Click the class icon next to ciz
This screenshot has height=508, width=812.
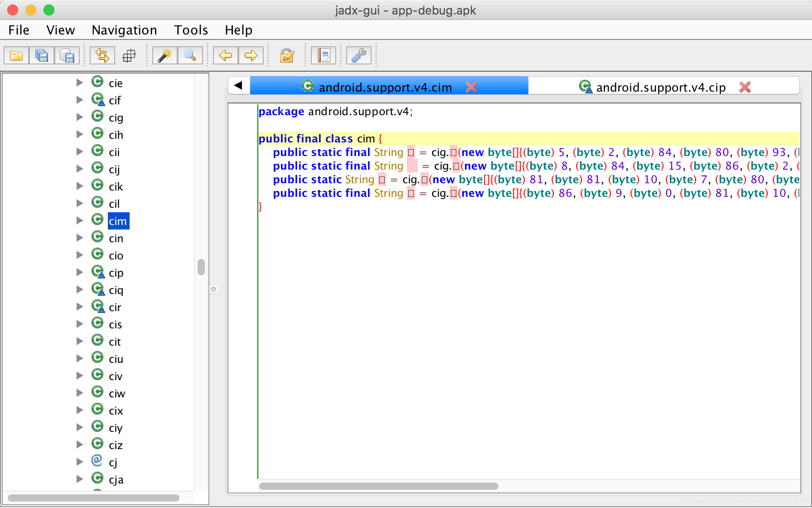point(97,444)
